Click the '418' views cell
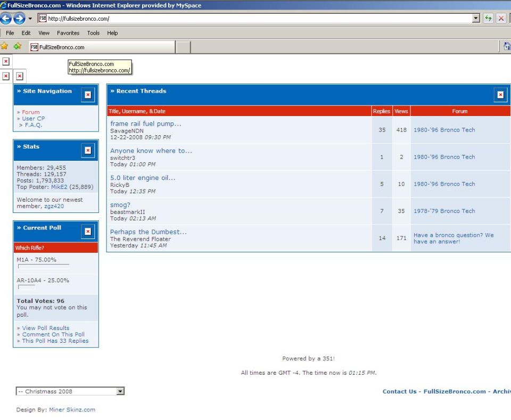This screenshot has height=420, width=511. pos(401,130)
